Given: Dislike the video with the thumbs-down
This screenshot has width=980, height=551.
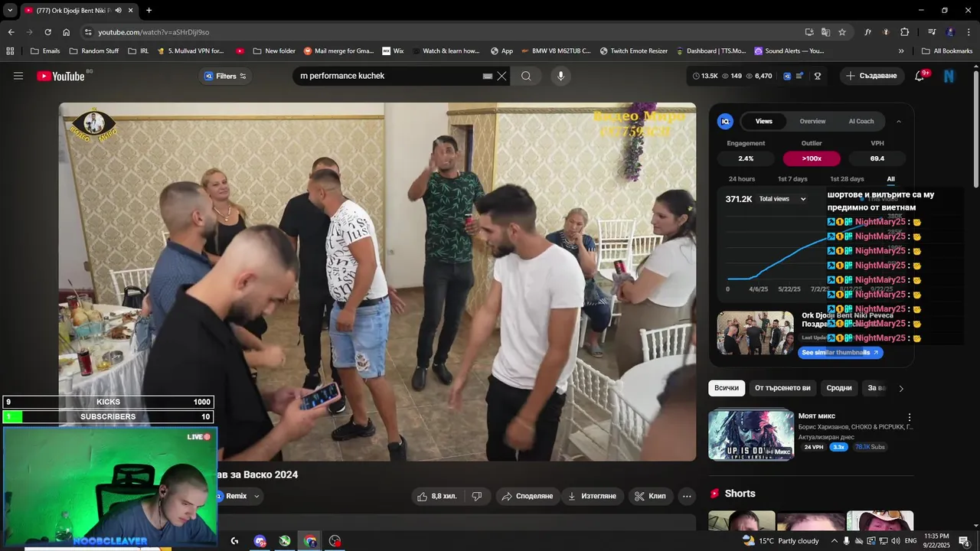Looking at the screenshot, I should (477, 496).
